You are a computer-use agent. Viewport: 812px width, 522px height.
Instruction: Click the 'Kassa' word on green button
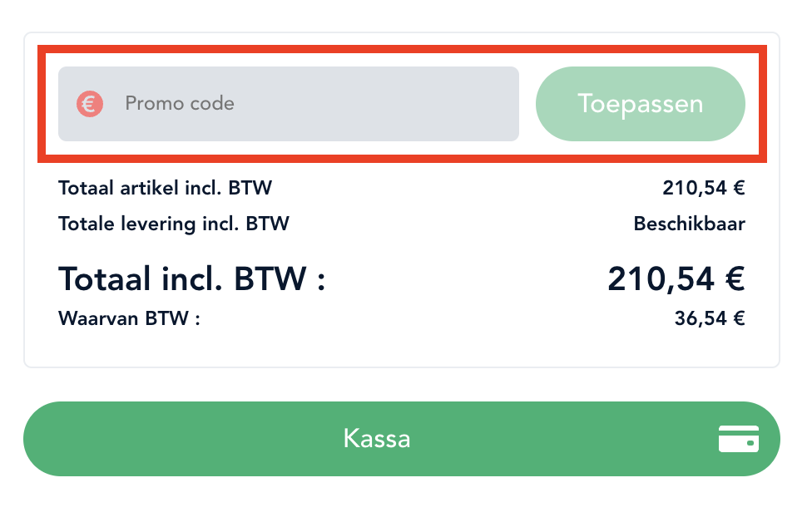pyautogui.click(x=377, y=439)
